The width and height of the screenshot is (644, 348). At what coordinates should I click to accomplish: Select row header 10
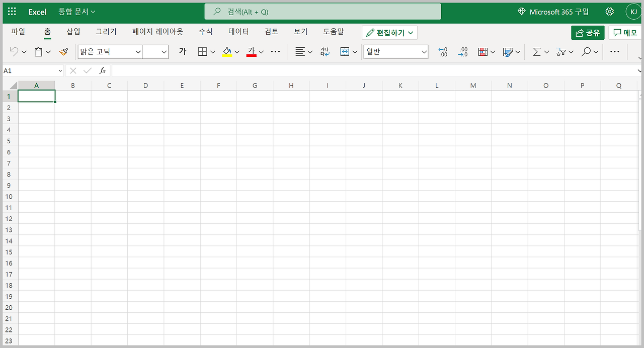click(x=9, y=197)
